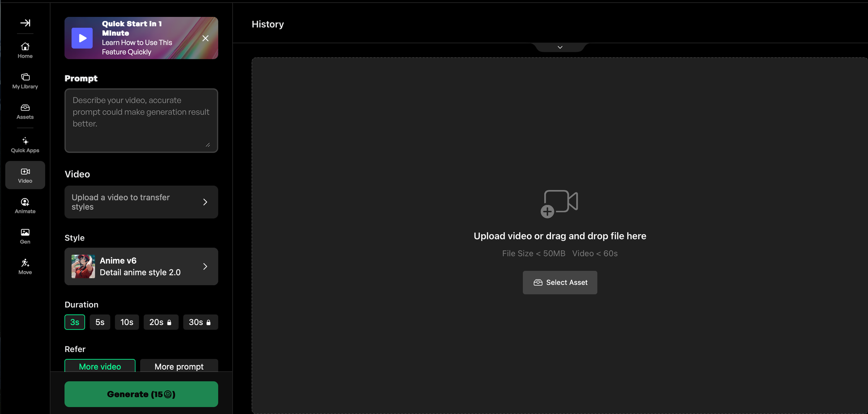Expand Upload a video to transfer styles

pos(141,202)
